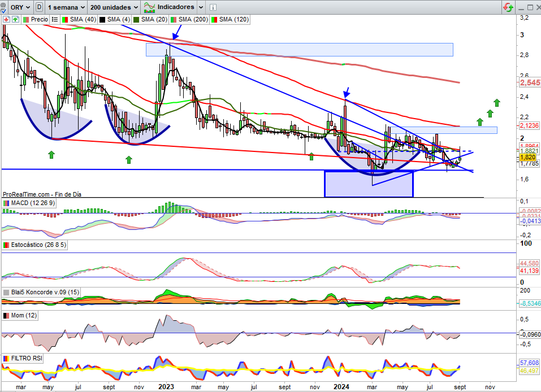Open Mom (12) momentum settings
The height and width of the screenshot is (392, 541).
(x=24, y=315)
